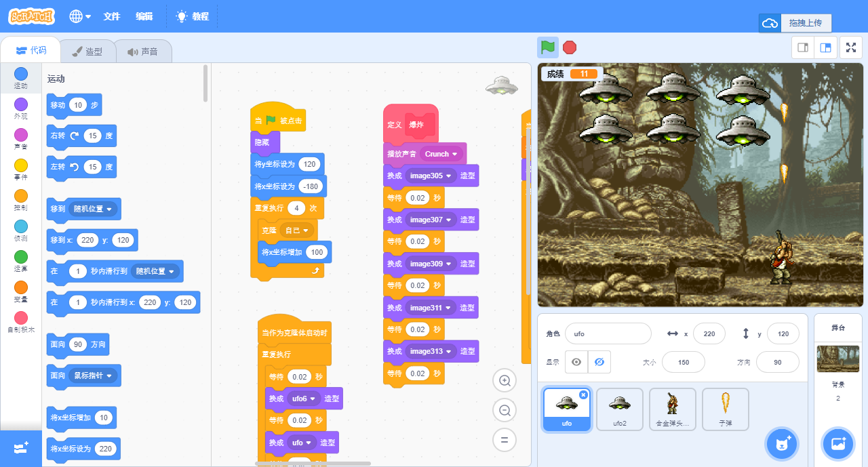868x467 pixels.
Task: Open 随机位置 dropdown in the 秒内滑行到 block
Action: (x=155, y=271)
